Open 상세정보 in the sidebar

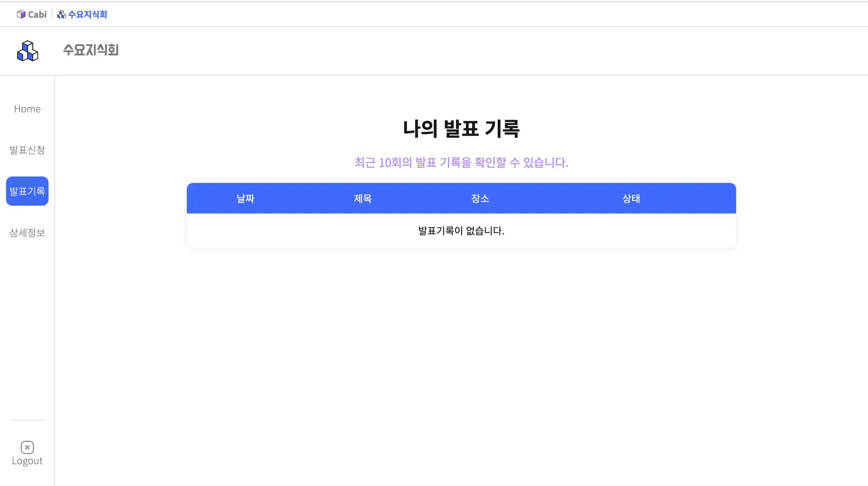(x=27, y=232)
